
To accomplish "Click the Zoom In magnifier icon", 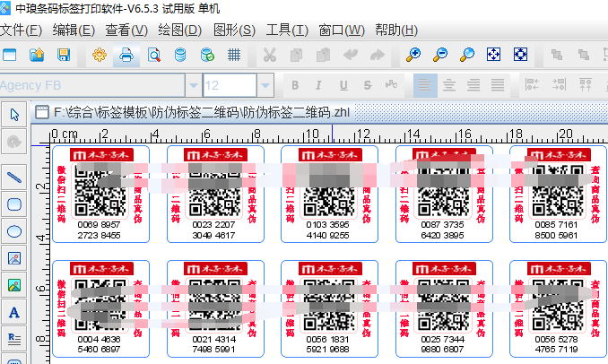I will 413,55.
